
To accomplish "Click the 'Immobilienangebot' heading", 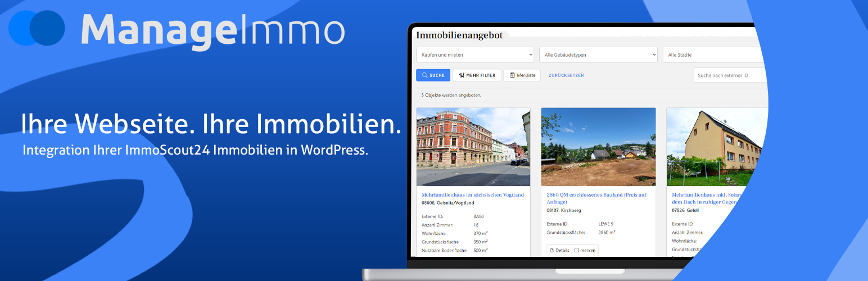I will [x=459, y=35].
